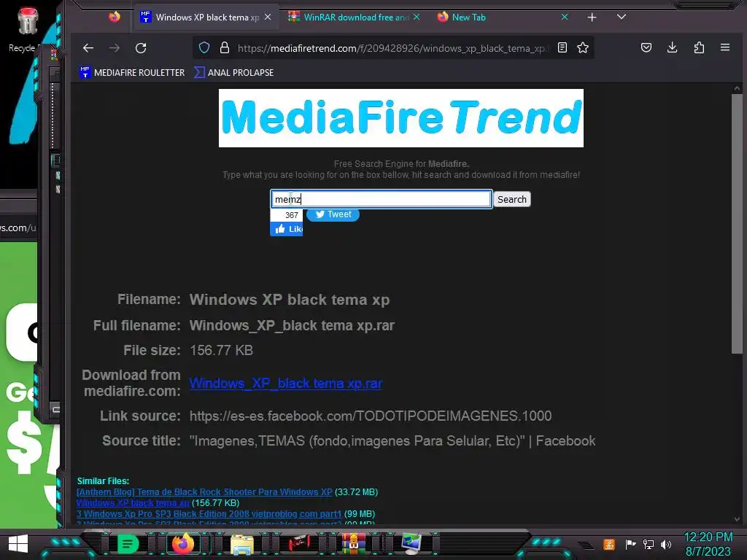Screen dimensions: 747x560
Task: Bookmark this page with the star
Action: tap(583, 47)
